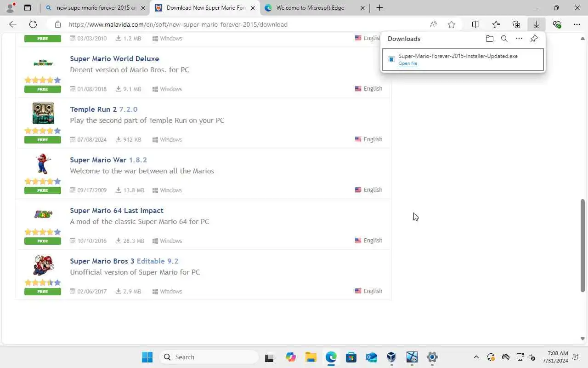This screenshot has height=368, width=588.
Task: Click Super Mario Bros 3 app icon
Action: coord(43,265)
